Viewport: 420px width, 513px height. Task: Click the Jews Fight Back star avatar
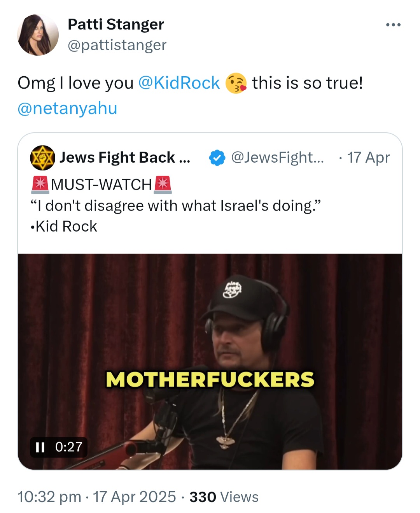pos(42,158)
